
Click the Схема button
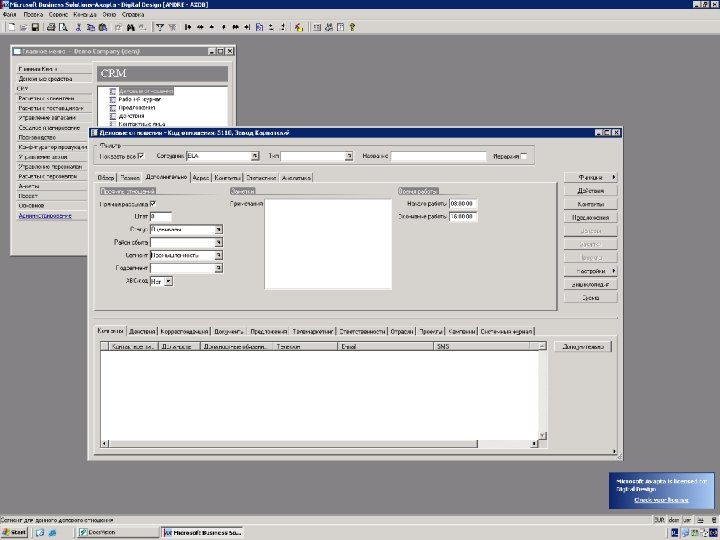tap(591, 298)
